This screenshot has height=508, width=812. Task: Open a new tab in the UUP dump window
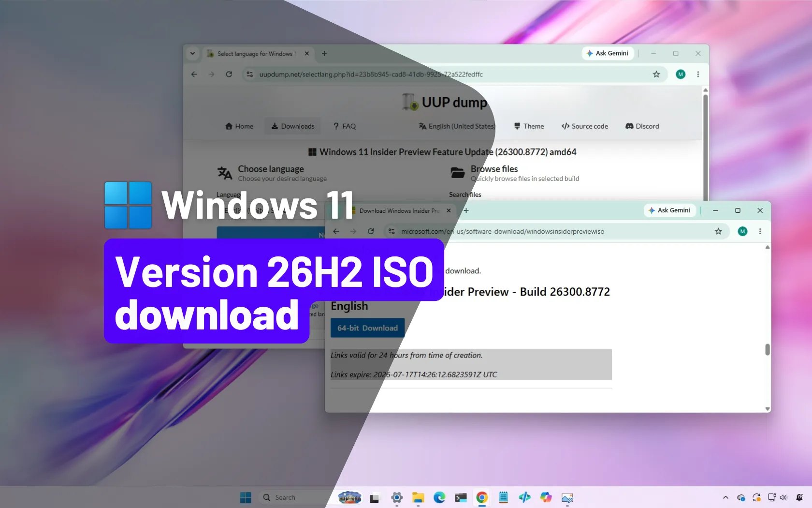click(x=324, y=53)
